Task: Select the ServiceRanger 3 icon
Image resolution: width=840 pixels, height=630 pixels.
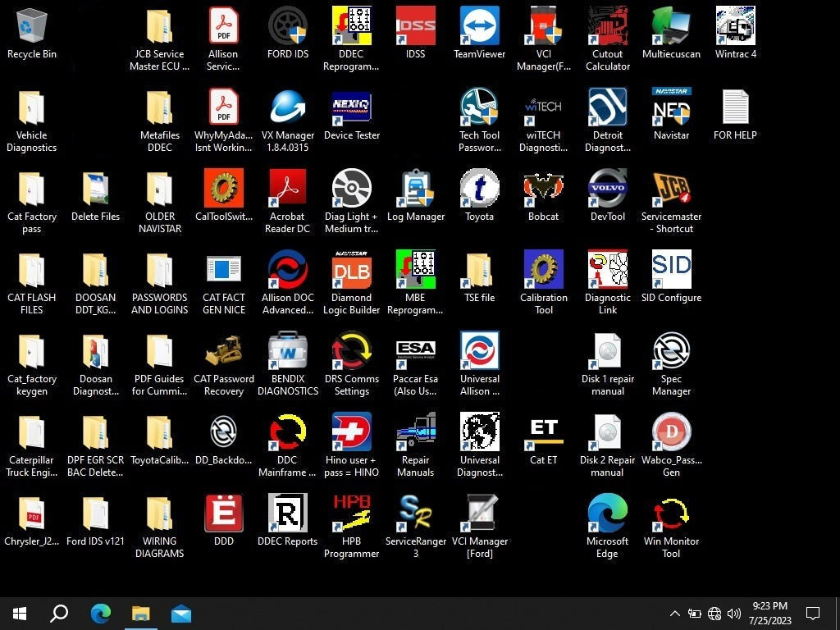Action: tap(415, 514)
